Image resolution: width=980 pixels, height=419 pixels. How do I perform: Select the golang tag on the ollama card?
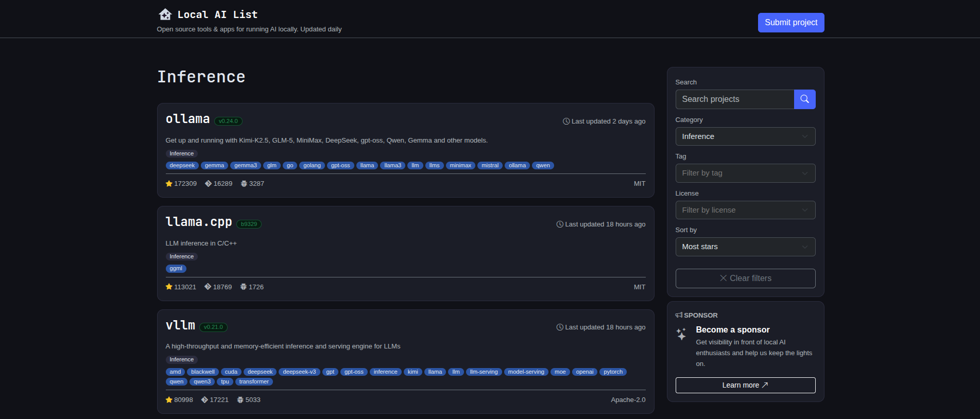click(x=312, y=166)
